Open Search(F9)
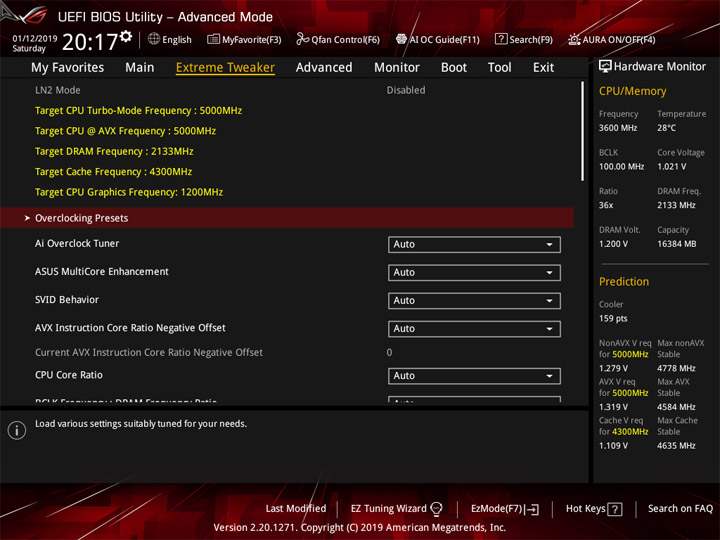Viewport: 720px width, 540px height. tap(524, 39)
